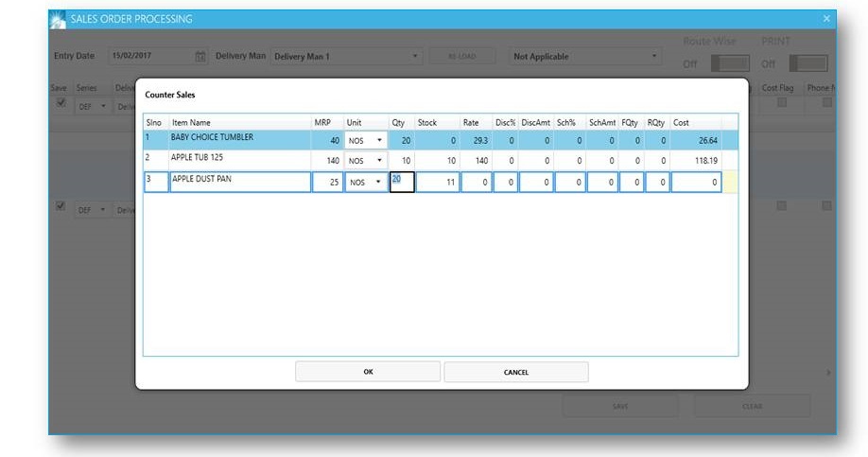The height and width of the screenshot is (457, 868).
Task: Select the APPLE TUB 125 item name
Action: pyautogui.click(x=197, y=157)
